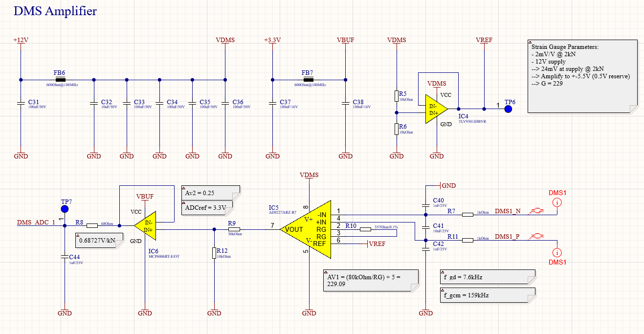Select capacitor C31 symbol

point(21,103)
